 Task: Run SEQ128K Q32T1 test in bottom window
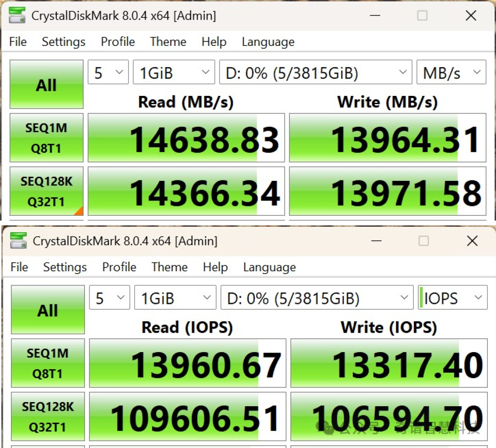48,416
